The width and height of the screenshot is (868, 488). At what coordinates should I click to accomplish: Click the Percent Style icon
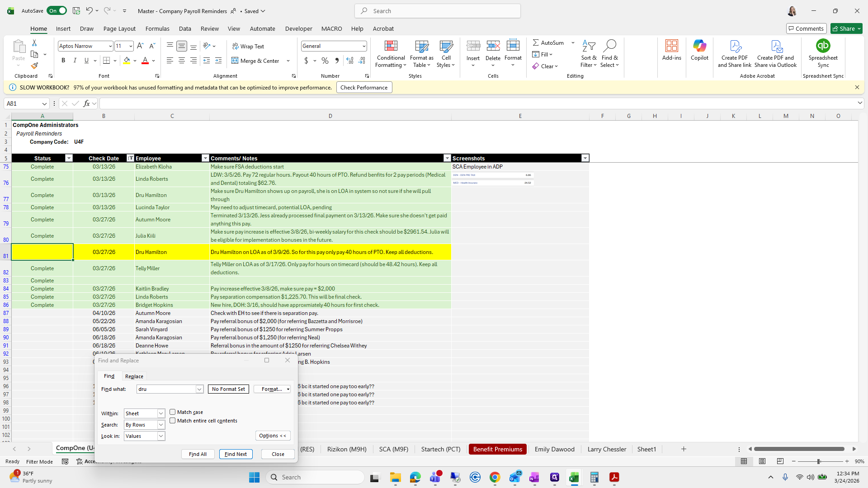[325, 61]
